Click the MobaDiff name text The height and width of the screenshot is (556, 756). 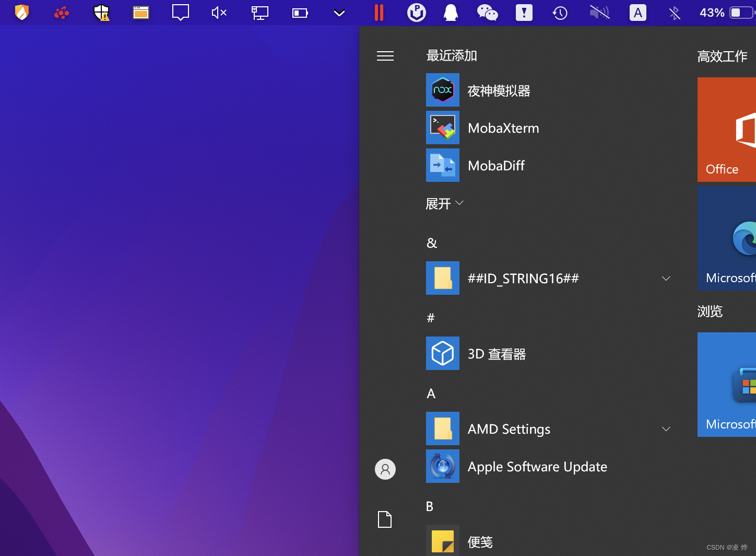[x=496, y=166]
